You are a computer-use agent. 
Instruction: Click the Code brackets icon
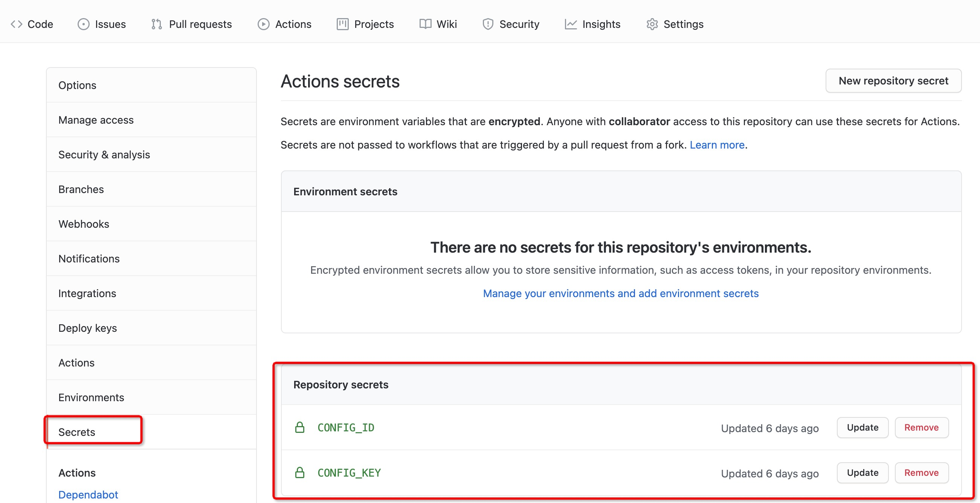click(16, 24)
